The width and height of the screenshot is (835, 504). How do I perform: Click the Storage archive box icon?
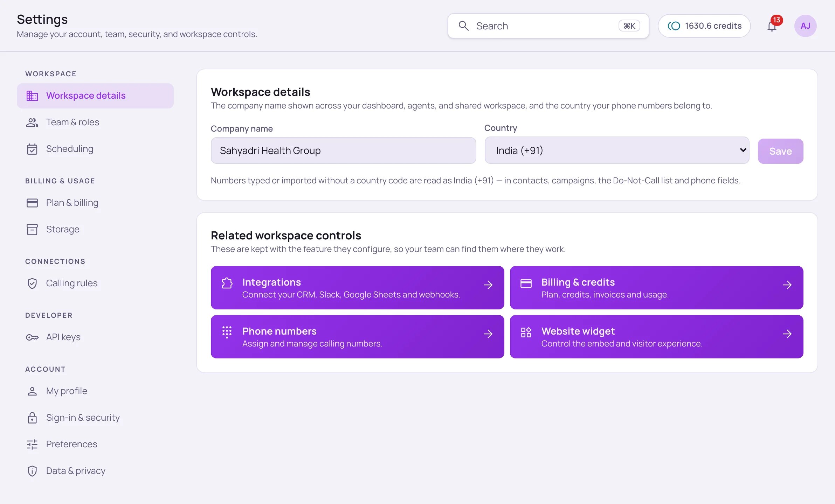coord(32,229)
